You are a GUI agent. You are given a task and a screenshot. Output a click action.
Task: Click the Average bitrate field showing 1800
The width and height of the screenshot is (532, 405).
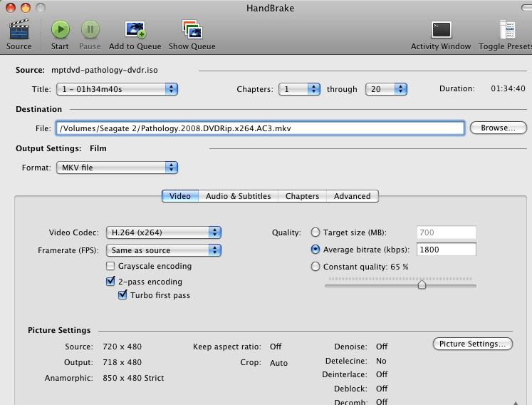tap(446, 250)
